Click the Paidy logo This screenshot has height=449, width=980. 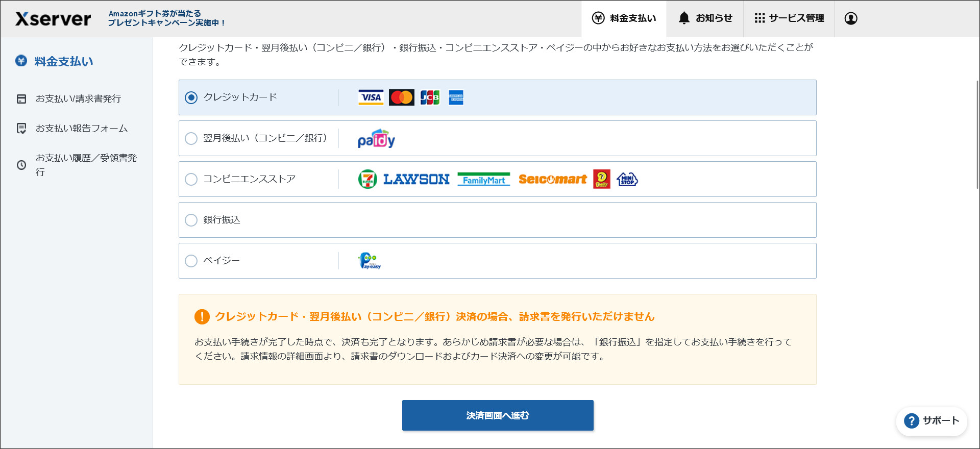pyautogui.click(x=377, y=138)
